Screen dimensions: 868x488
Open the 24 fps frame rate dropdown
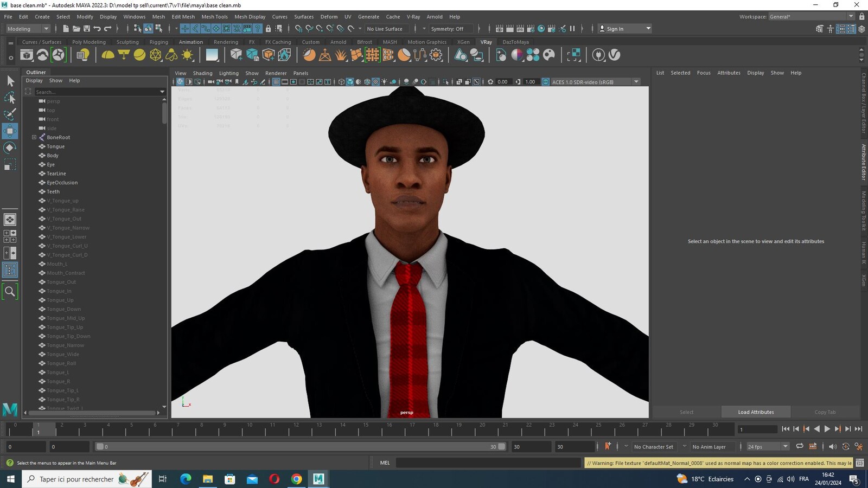point(768,447)
